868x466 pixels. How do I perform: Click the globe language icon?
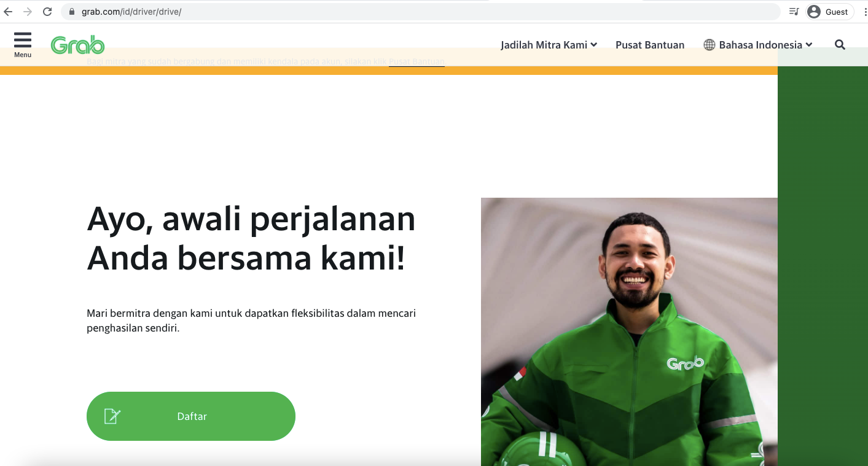[710, 45]
